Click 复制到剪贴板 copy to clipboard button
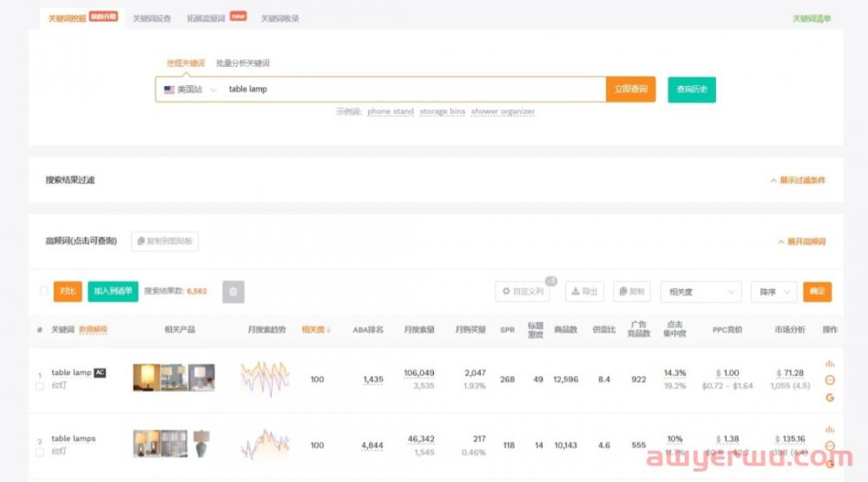This screenshot has width=868, height=482. tap(165, 241)
